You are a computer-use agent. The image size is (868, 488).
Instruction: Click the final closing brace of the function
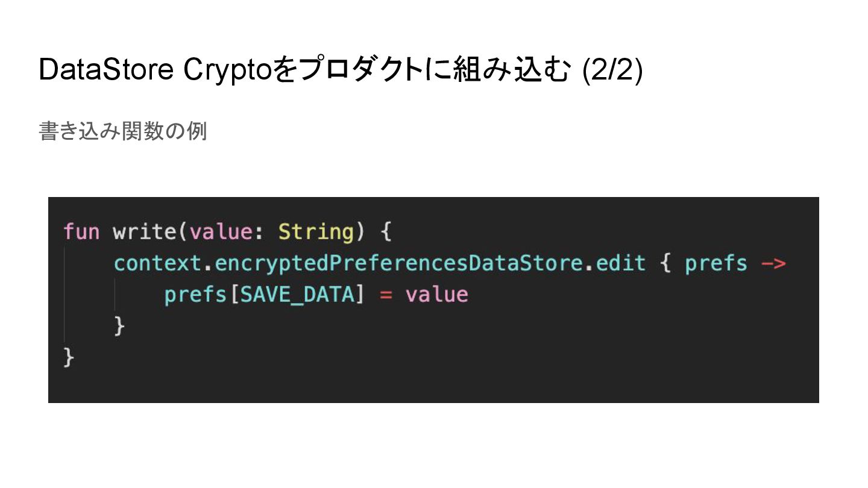pos(69,357)
